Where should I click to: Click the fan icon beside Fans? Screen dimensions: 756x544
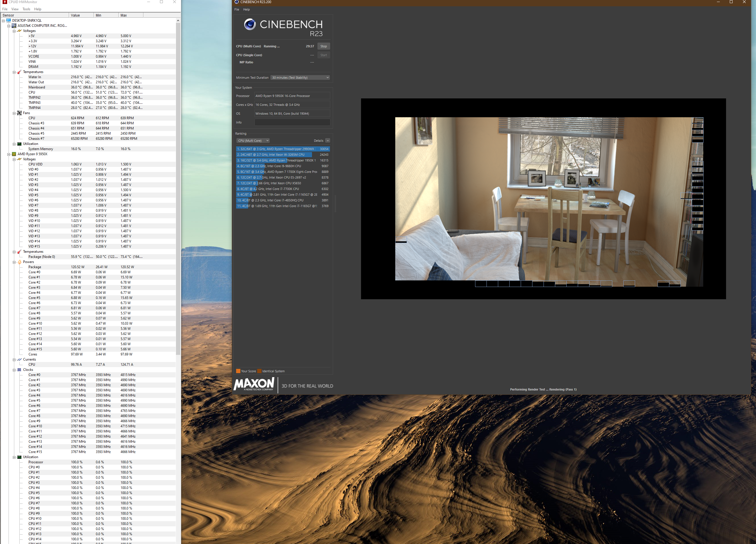click(19, 113)
